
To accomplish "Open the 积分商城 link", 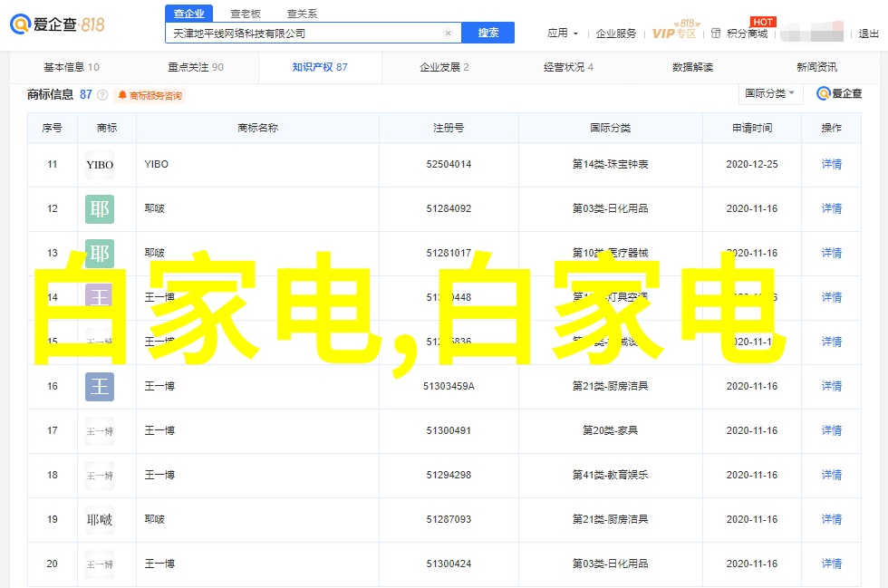I will tap(747, 34).
